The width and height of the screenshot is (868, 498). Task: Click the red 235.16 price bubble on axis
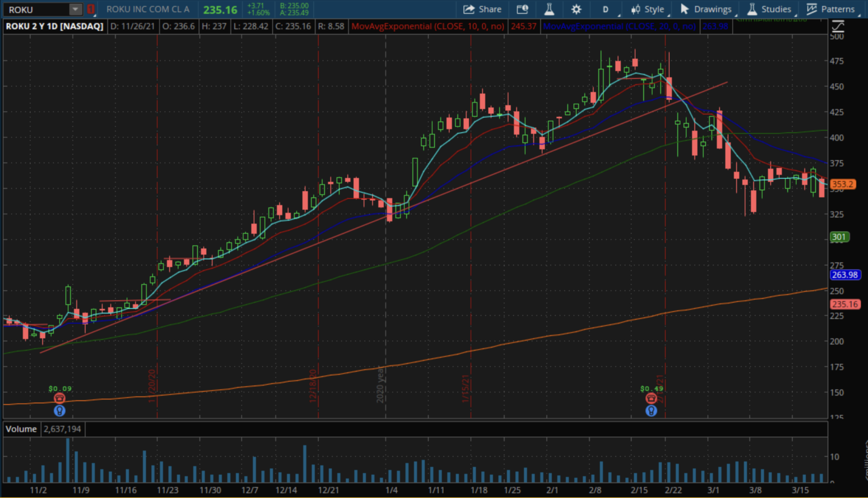point(845,304)
